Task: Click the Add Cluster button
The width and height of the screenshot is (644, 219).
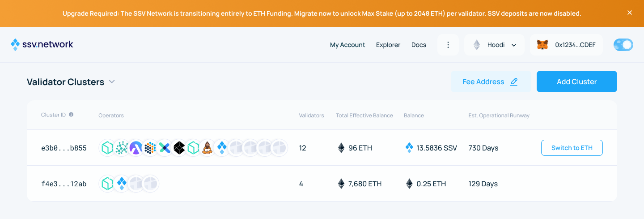Action: tap(577, 82)
